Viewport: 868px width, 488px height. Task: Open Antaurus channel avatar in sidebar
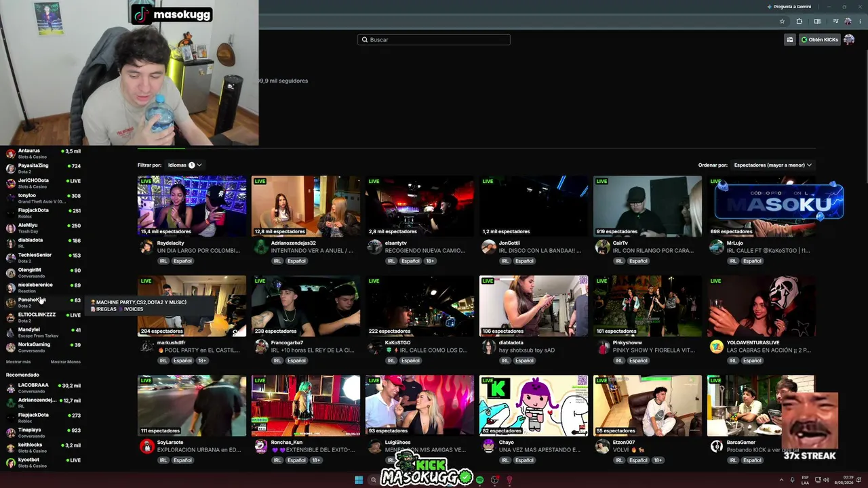pos(10,153)
